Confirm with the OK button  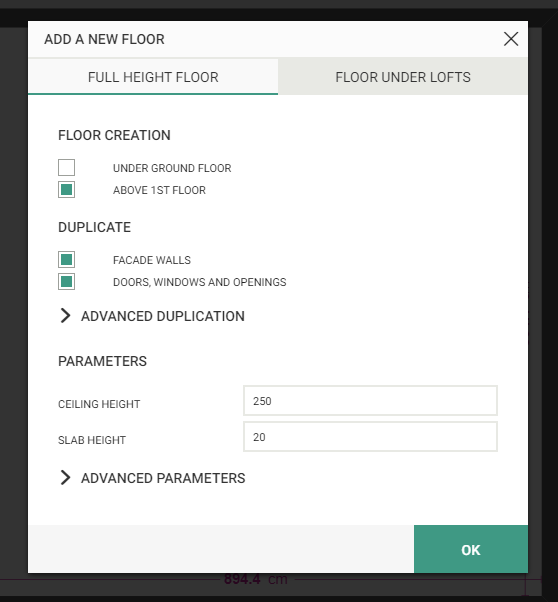point(471,549)
